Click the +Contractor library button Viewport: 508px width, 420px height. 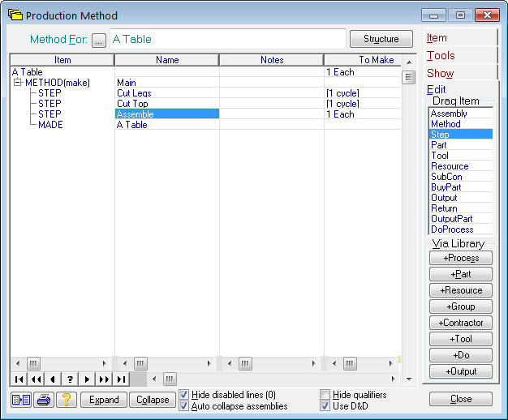(461, 323)
